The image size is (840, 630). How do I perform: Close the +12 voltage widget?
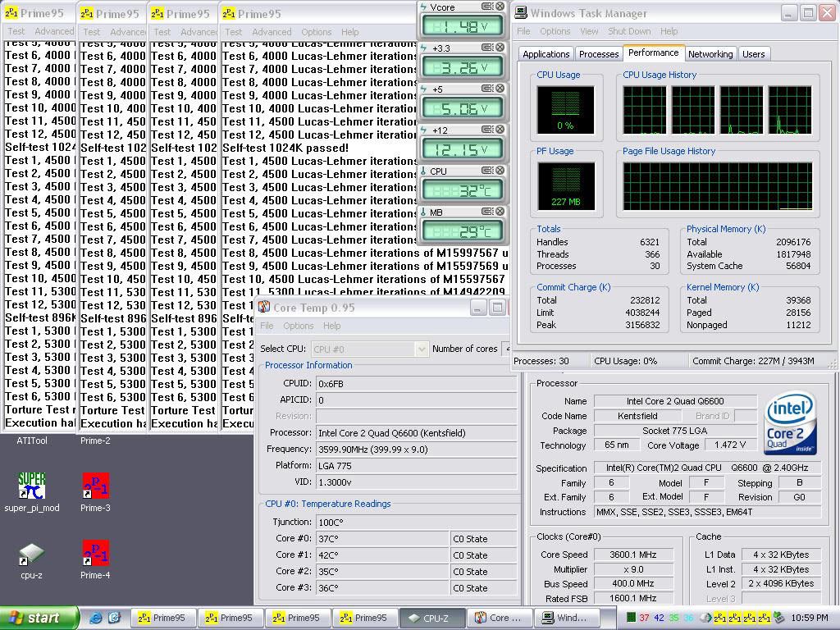coord(500,130)
